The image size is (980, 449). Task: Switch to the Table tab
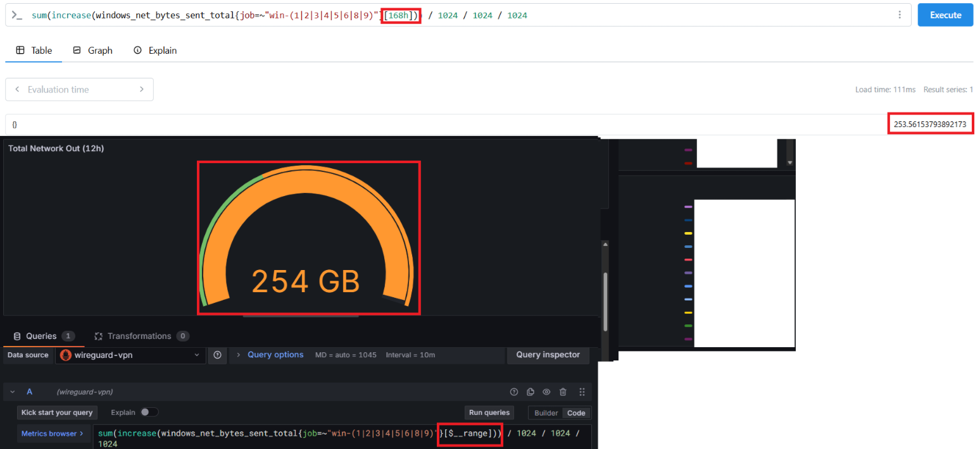[34, 51]
